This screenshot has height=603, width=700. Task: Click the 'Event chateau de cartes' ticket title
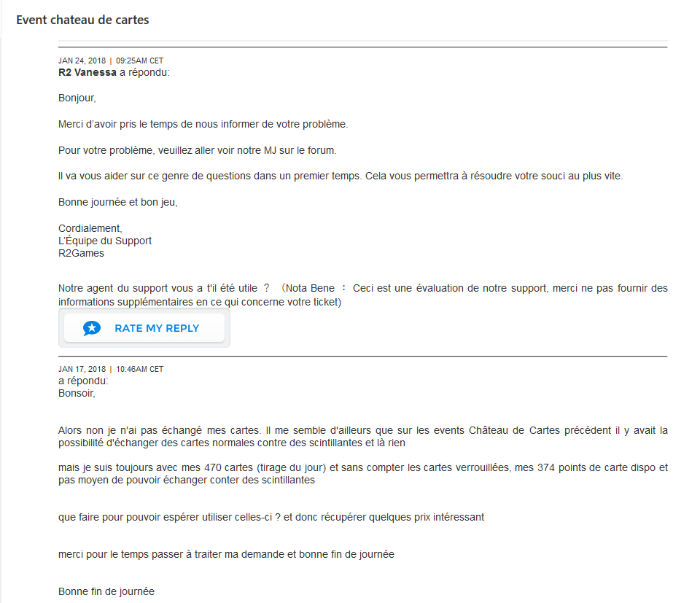click(82, 20)
